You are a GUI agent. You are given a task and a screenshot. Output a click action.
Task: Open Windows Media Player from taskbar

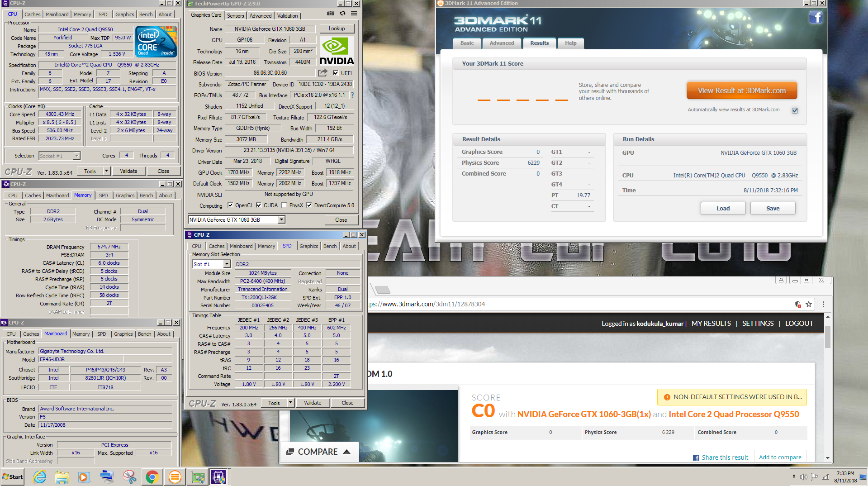click(x=84, y=477)
